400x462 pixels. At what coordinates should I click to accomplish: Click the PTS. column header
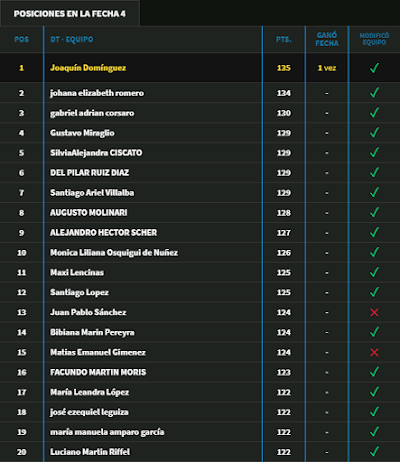[x=284, y=39]
